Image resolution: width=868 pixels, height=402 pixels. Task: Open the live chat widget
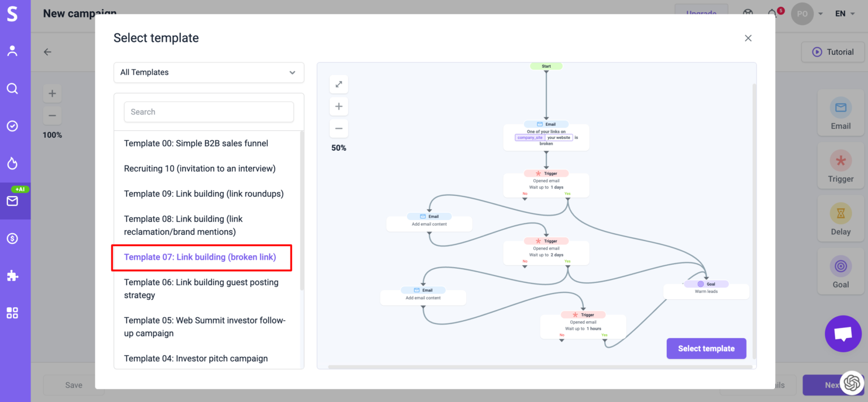[843, 334]
